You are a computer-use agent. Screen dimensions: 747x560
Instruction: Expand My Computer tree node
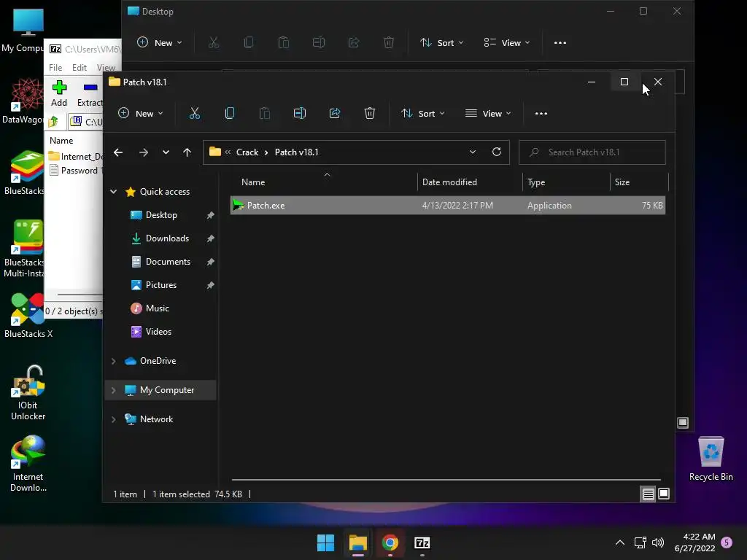tap(113, 390)
